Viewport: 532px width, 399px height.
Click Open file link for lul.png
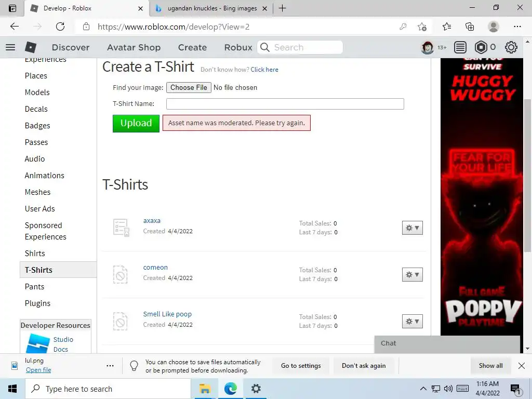(x=38, y=370)
